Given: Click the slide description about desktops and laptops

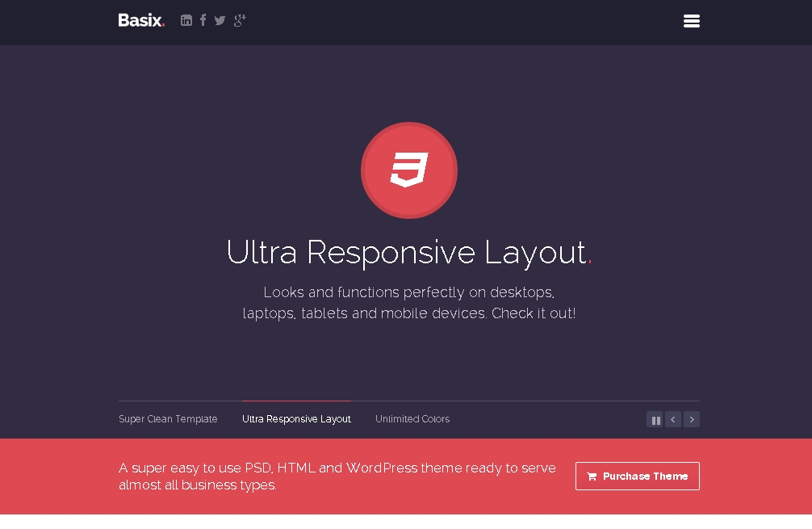Looking at the screenshot, I should (409, 303).
